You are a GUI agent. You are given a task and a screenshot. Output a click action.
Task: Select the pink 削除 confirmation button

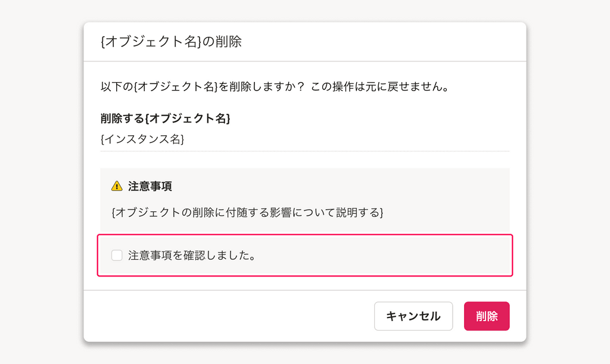click(x=487, y=316)
